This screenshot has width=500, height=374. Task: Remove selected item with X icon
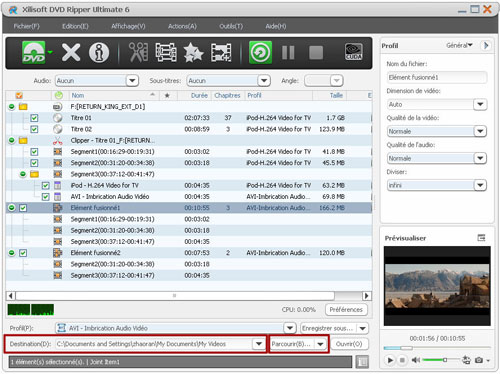pyautogui.click(x=71, y=52)
